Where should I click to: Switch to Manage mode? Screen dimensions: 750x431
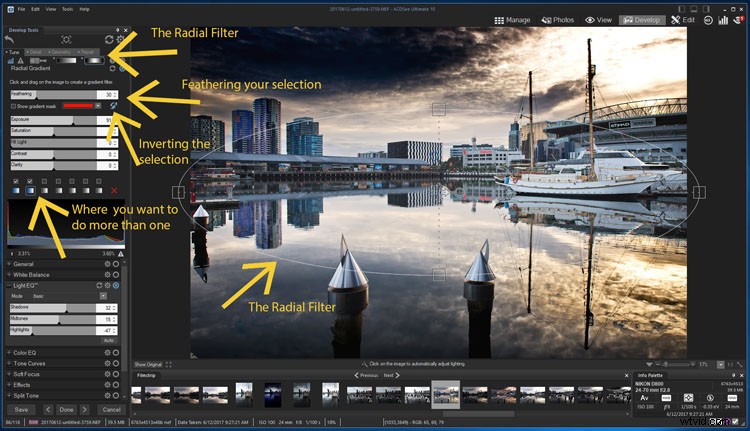pos(512,20)
